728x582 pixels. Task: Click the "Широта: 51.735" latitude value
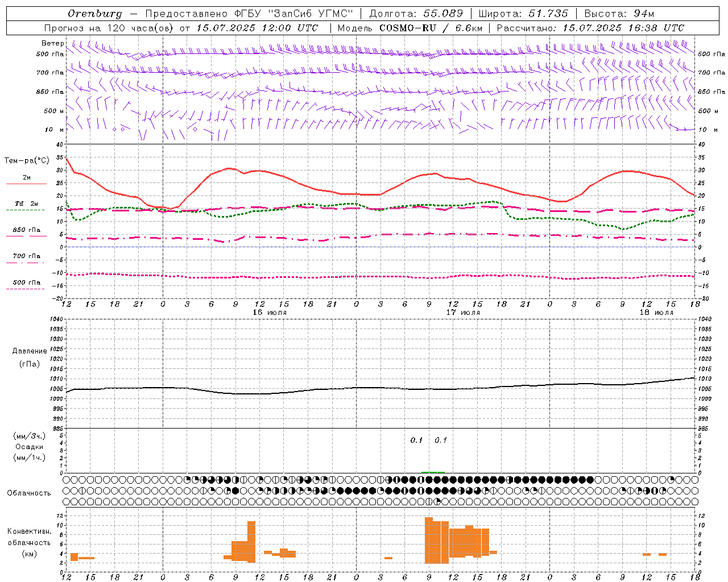523,14
